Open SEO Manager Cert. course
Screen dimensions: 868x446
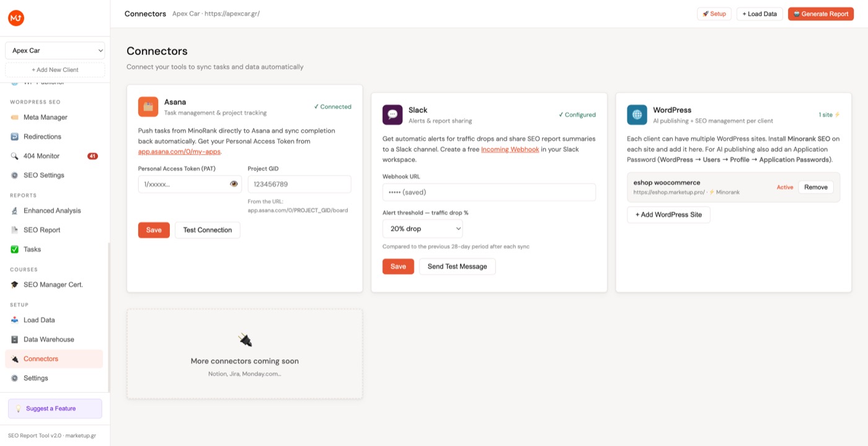pos(54,285)
